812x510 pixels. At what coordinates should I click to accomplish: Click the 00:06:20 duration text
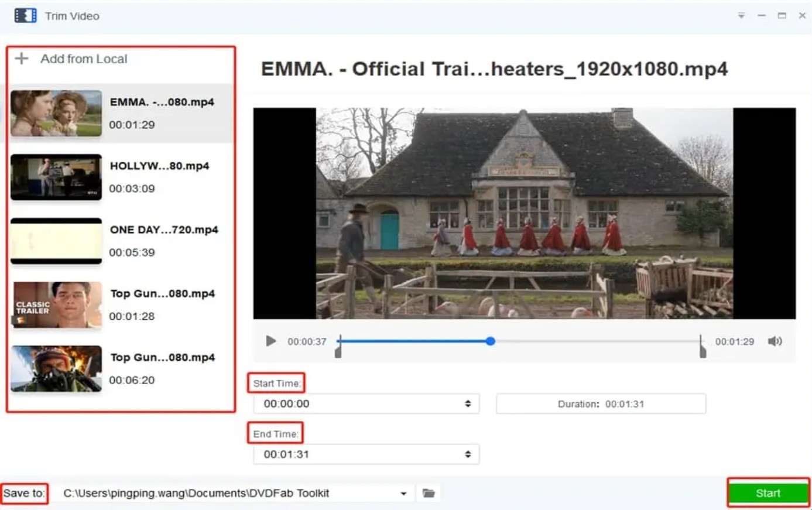(x=132, y=380)
